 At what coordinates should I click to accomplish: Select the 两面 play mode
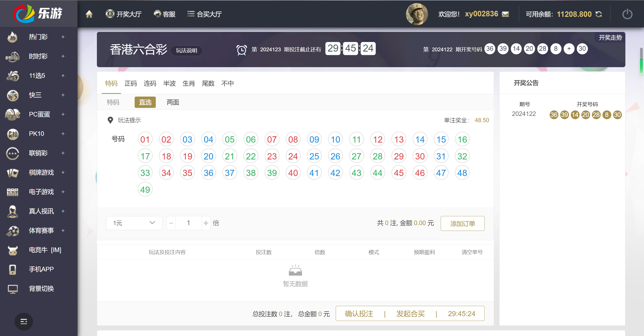[173, 102]
